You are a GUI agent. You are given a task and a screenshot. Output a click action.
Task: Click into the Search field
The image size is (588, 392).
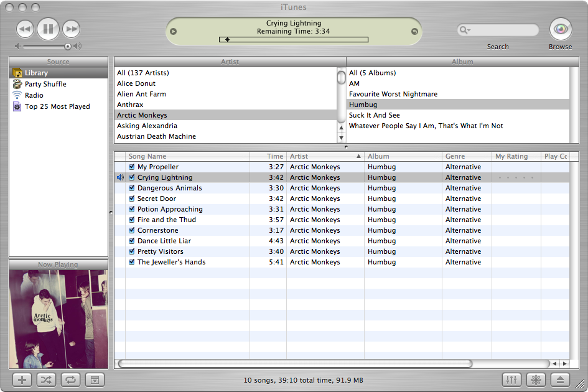pyautogui.click(x=498, y=30)
